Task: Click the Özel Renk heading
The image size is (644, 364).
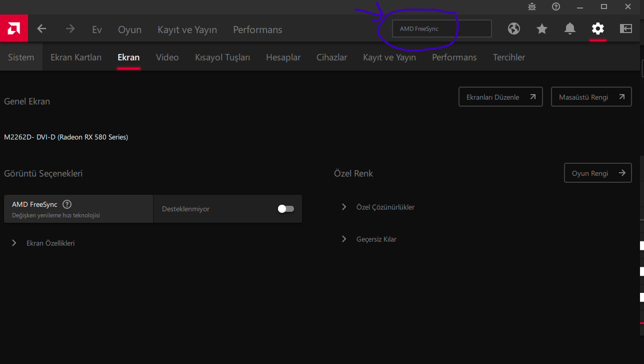Action: [x=353, y=173]
